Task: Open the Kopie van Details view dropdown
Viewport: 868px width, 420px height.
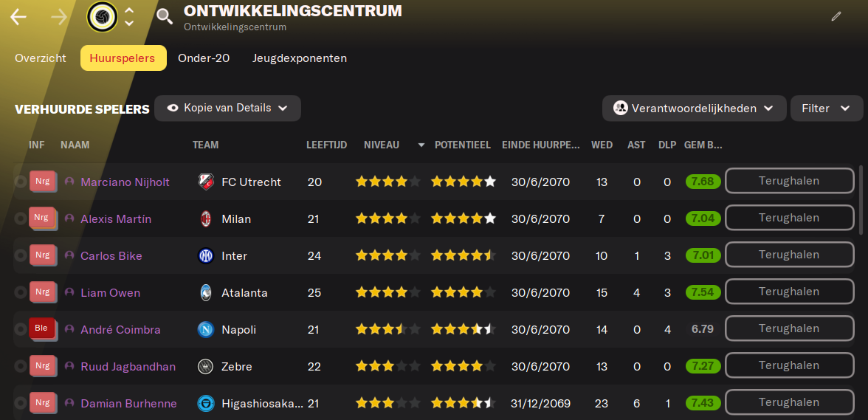Action: 227,108
